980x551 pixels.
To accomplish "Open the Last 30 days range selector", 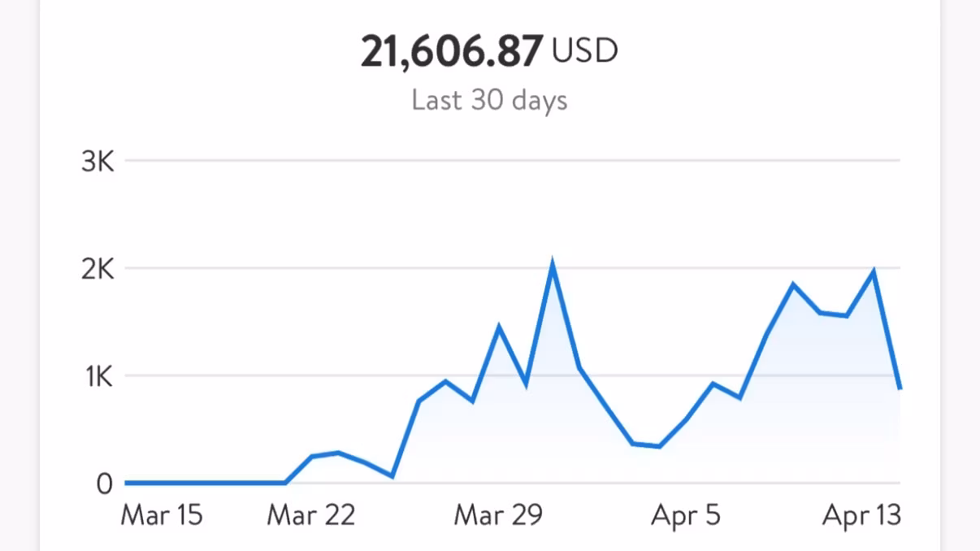I will click(489, 100).
